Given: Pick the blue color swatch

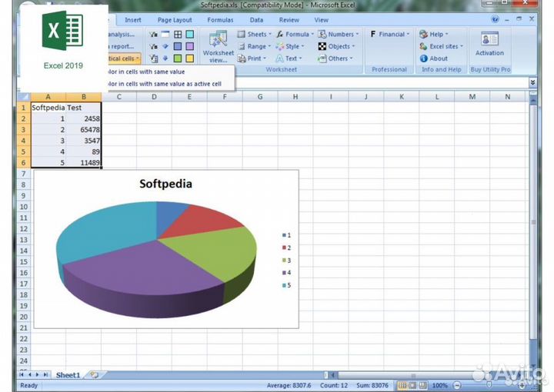Looking at the screenshot, I should pyautogui.click(x=178, y=46).
